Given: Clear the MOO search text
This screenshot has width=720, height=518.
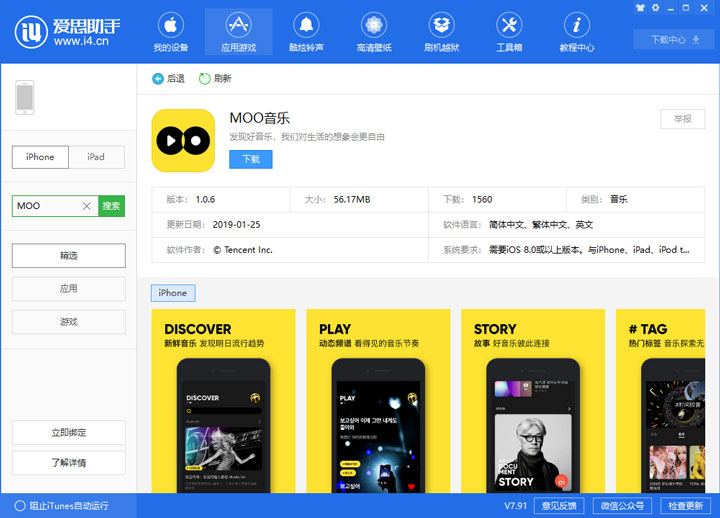Looking at the screenshot, I should tap(86, 206).
